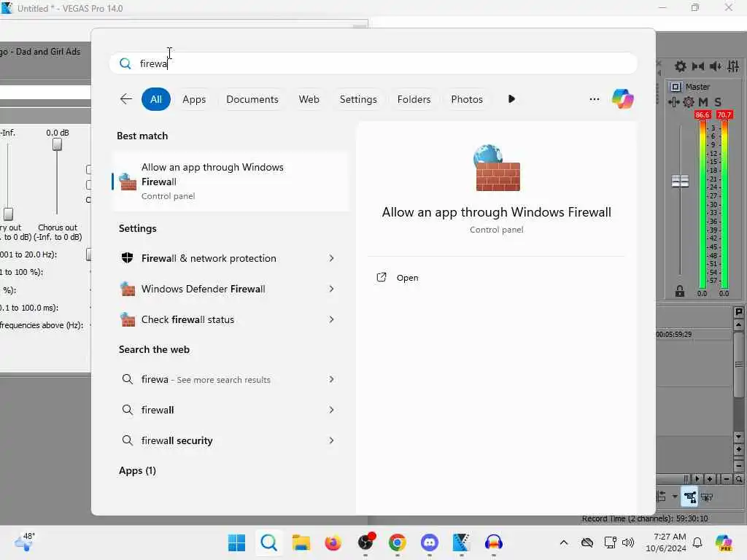Open mixing console sliders icon

733,66
